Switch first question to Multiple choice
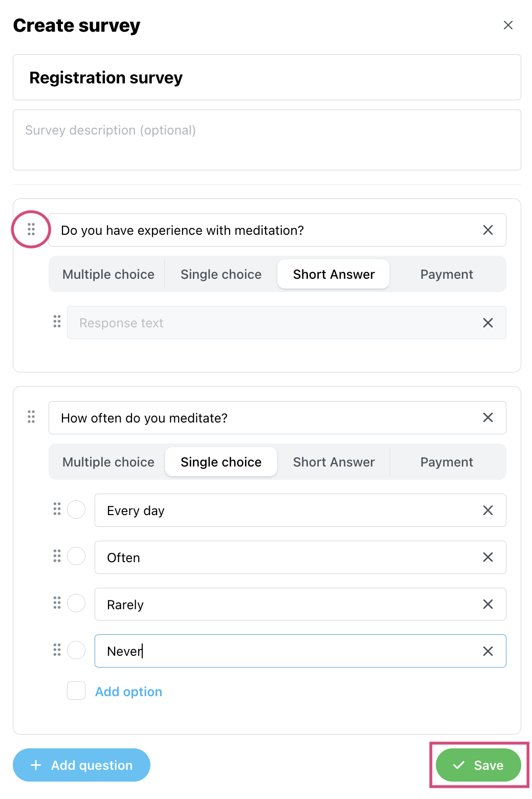This screenshot has width=532, height=799. 108,274
